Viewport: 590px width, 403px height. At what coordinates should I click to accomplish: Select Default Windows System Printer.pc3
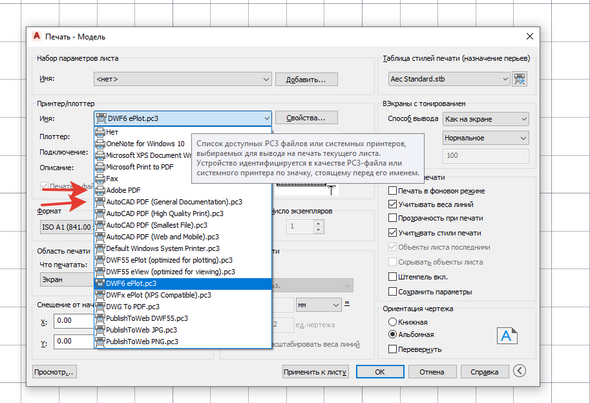coord(182,248)
